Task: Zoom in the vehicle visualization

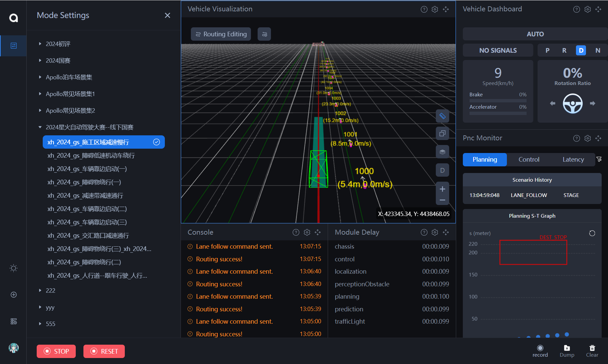Action: click(442, 189)
